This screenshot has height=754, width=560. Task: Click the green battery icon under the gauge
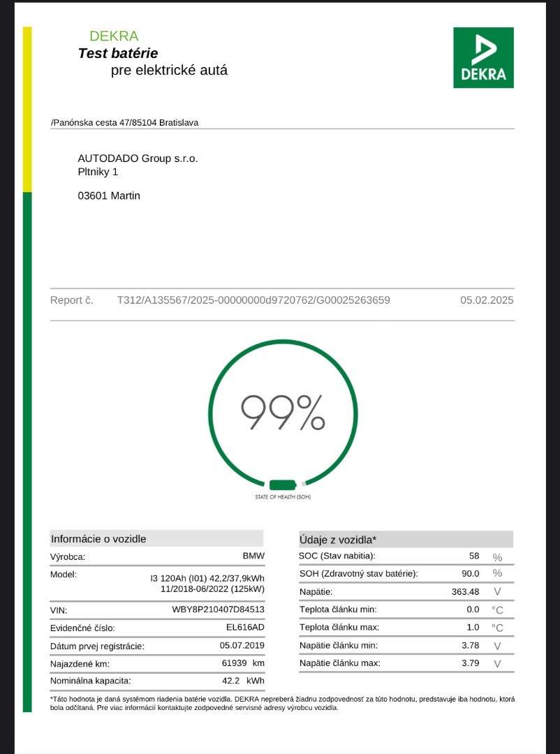tap(282, 485)
